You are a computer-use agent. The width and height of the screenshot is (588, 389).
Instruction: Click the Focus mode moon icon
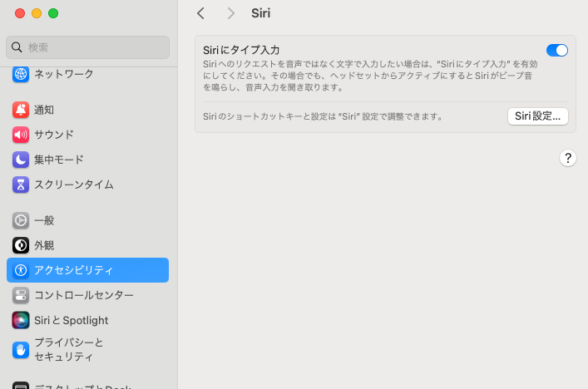pos(21,160)
